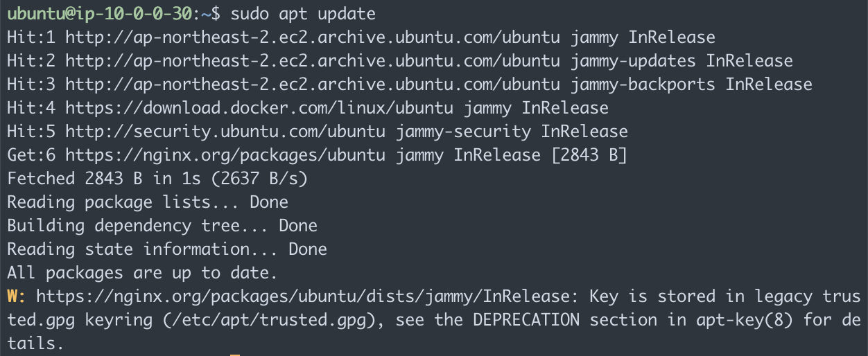Open the download.docker.com URL
Viewport: 868px width, 356px height.
[x=260, y=107]
